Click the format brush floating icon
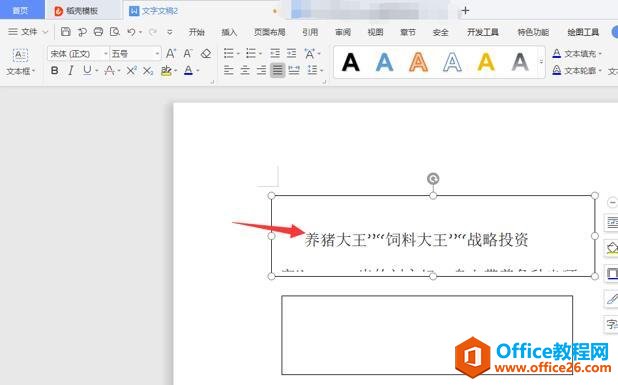 (x=612, y=299)
